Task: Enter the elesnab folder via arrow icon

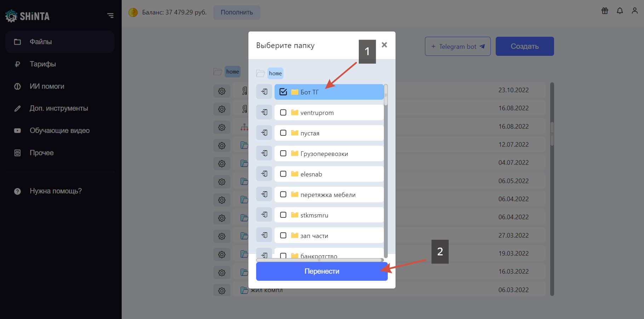Action: click(264, 174)
